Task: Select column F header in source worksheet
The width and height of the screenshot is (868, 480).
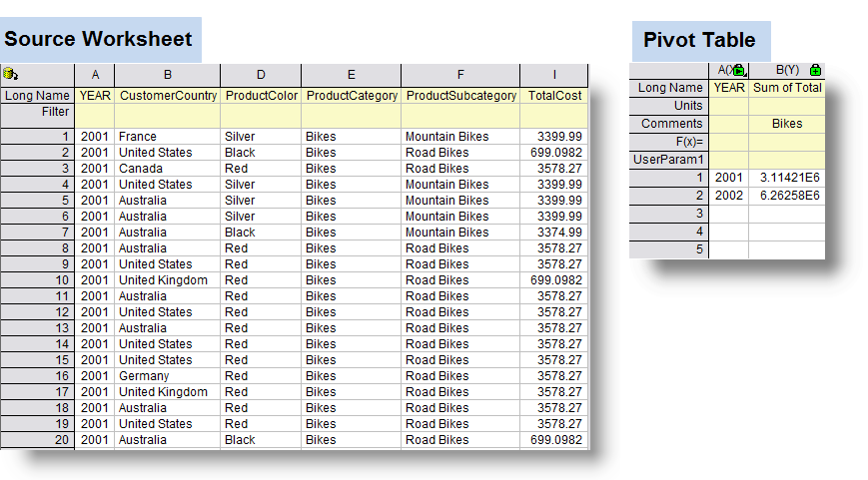Action: (460, 75)
